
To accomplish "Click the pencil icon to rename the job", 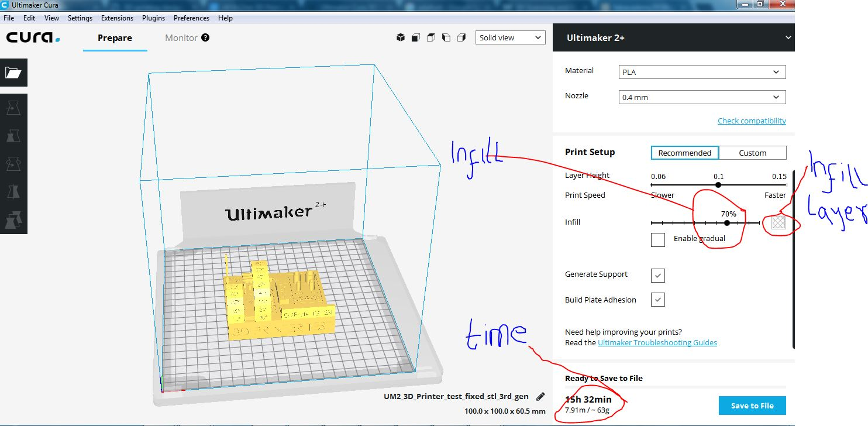I will pyautogui.click(x=540, y=397).
